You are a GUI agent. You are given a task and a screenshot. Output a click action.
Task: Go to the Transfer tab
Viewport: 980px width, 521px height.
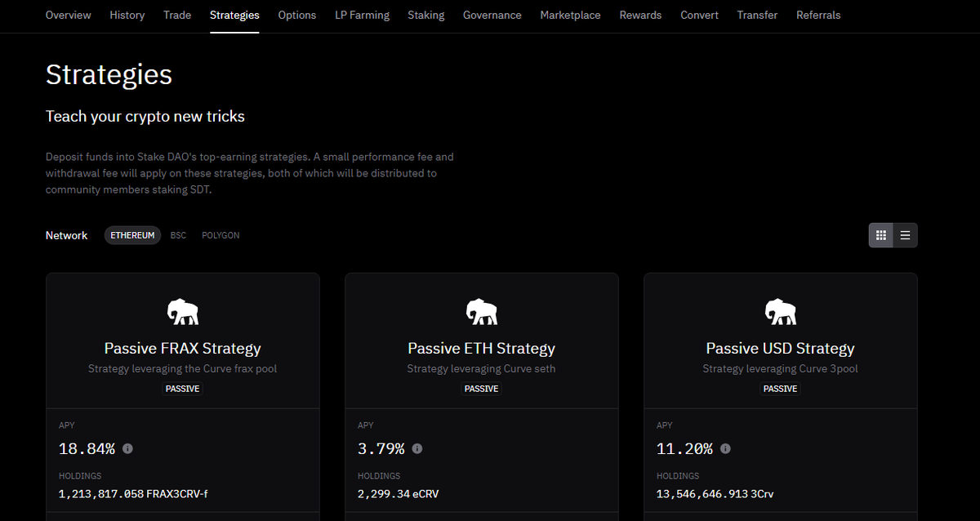[x=757, y=16]
